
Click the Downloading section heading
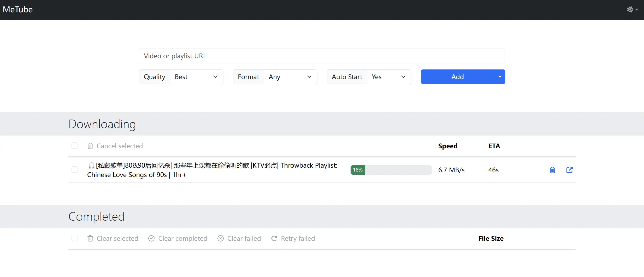point(102,124)
